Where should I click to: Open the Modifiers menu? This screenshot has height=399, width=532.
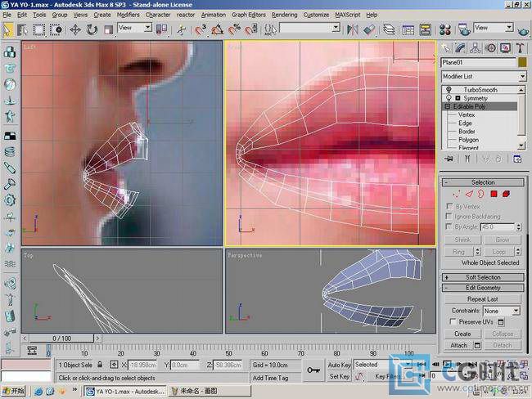pos(128,15)
